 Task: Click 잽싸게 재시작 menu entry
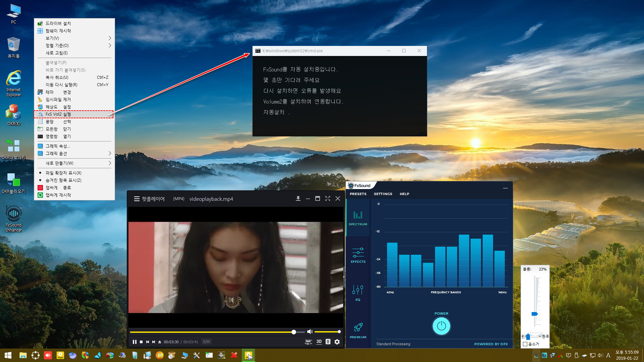pyautogui.click(x=74, y=195)
